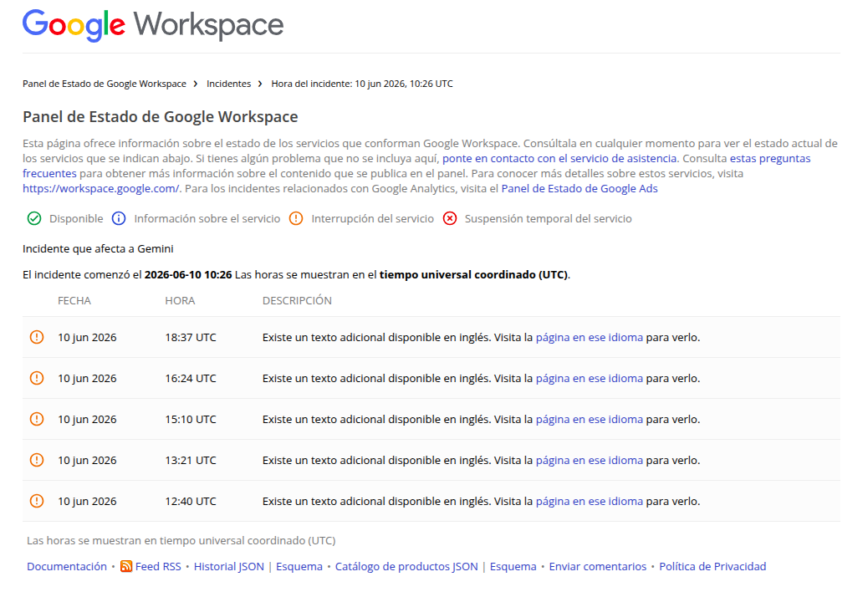The height and width of the screenshot is (592, 868).
Task: Visit the https://workspace.google.com/ link
Action: pyautogui.click(x=100, y=188)
